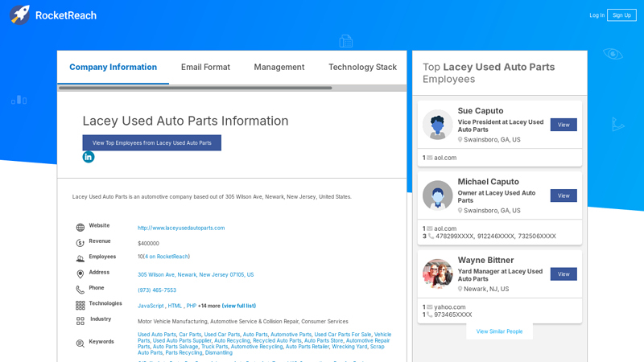
Task: Open the 305 Wilson Ave address link
Action: point(196,274)
